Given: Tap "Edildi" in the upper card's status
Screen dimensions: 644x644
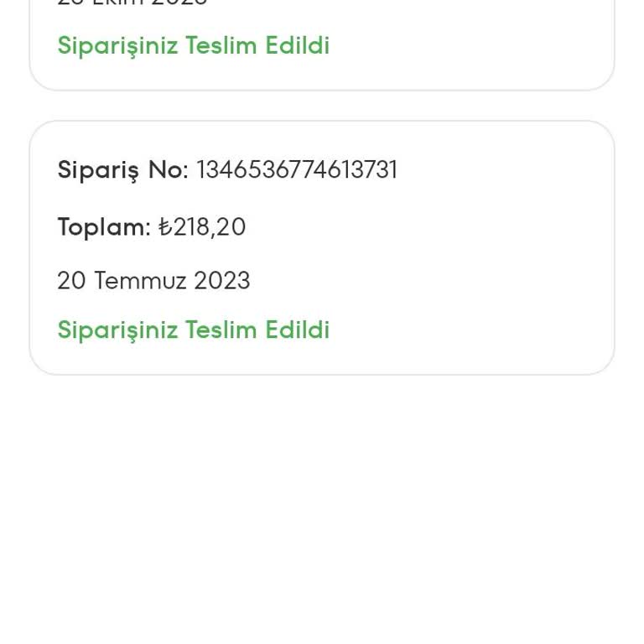Looking at the screenshot, I should [x=298, y=45].
